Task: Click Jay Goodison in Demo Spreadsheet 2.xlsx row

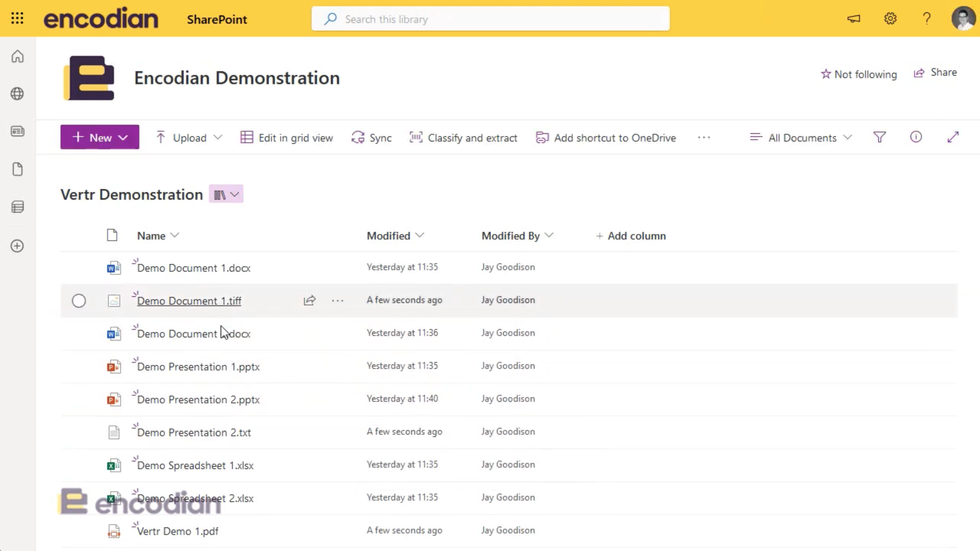Action: pos(508,497)
